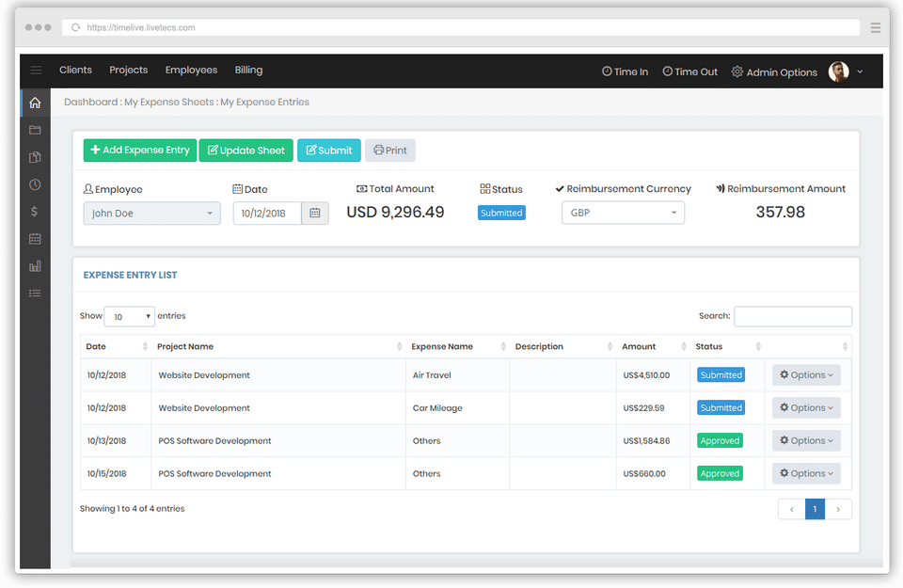This screenshot has width=903, height=588.
Task: Click the Submitted badge under Status header
Action: tap(501, 213)
